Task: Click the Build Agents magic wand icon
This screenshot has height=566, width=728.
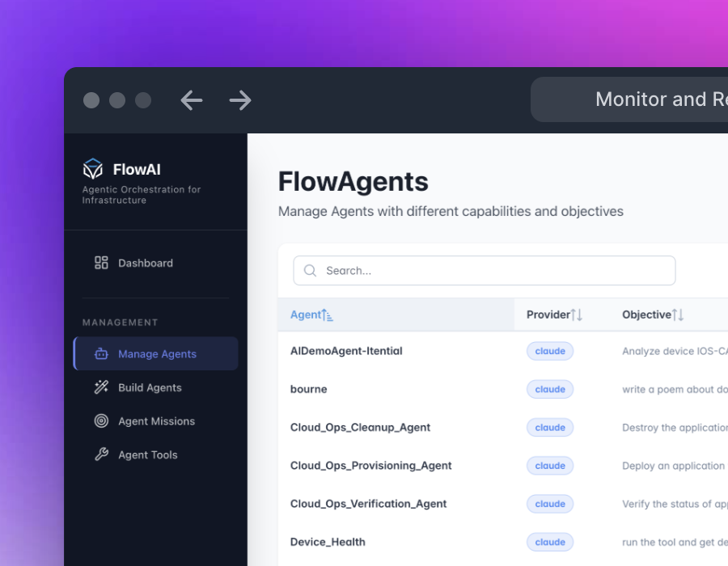Action: [x=101, y=388]
